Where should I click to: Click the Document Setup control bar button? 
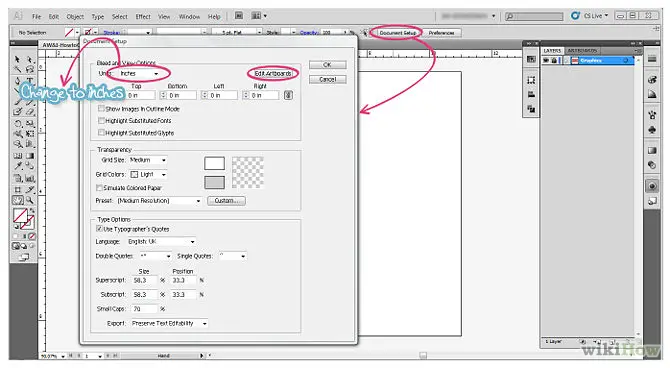click(397, 32)
